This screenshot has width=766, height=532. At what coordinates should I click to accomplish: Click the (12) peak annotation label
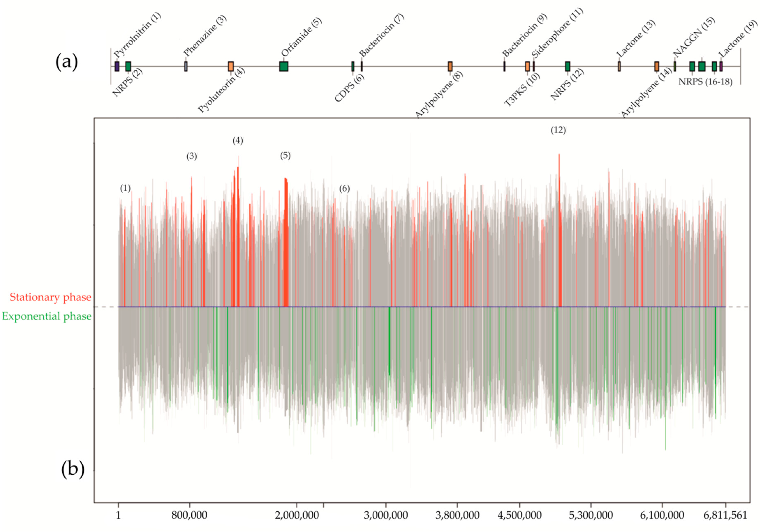pos(558,130)
